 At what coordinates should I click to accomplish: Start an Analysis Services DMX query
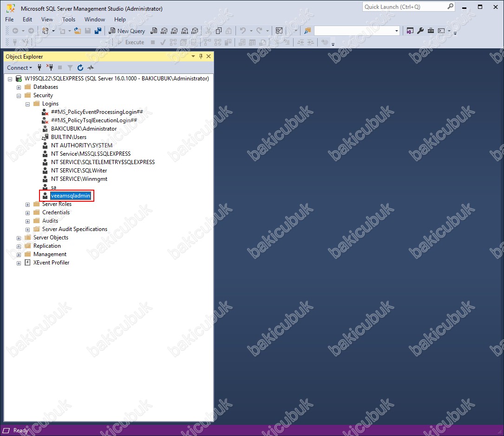tap(174, 31)
